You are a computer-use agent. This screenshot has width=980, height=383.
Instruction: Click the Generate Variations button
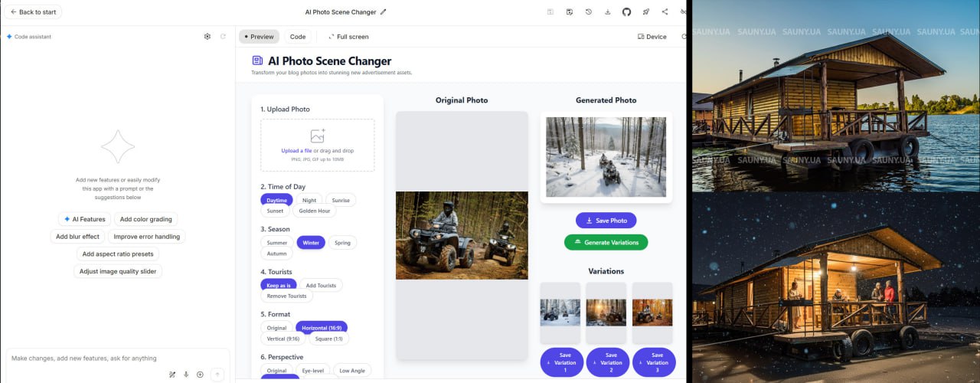606,242
